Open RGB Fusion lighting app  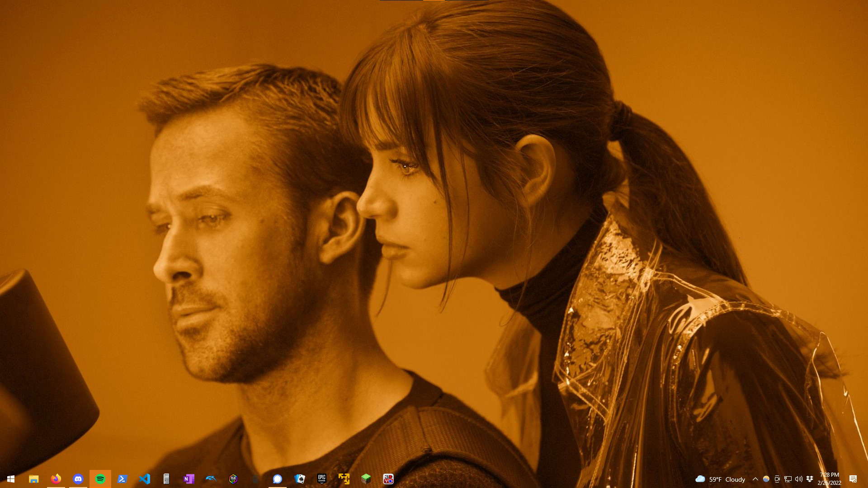pyautogui.click(x=233, y=479)
